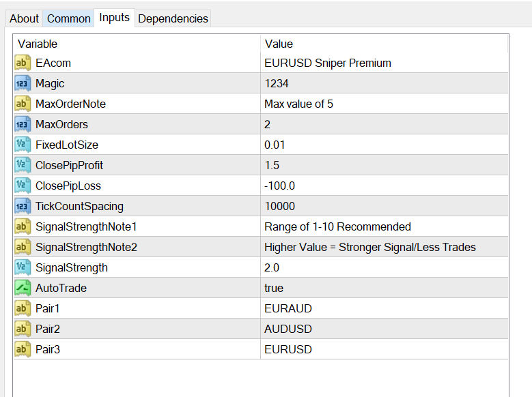Image resolution: width=532 pixels, height=397 pixels.
Task: Select the ClosePipLoss variable name
Action: pos(68,186)
